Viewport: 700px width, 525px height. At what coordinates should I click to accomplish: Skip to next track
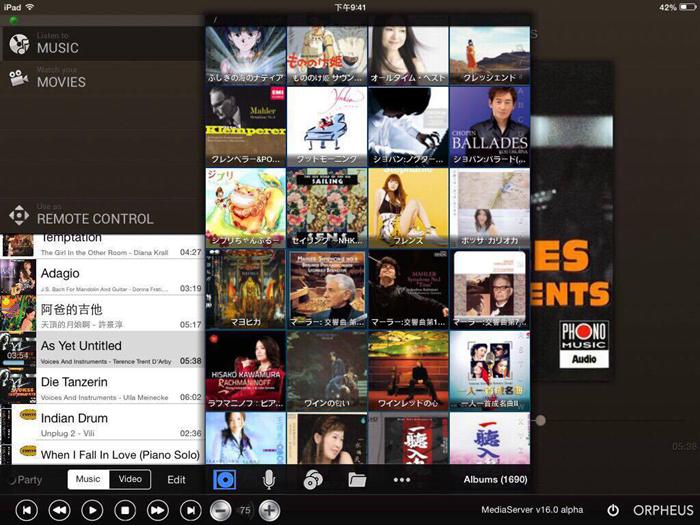(x=191, y=510)
